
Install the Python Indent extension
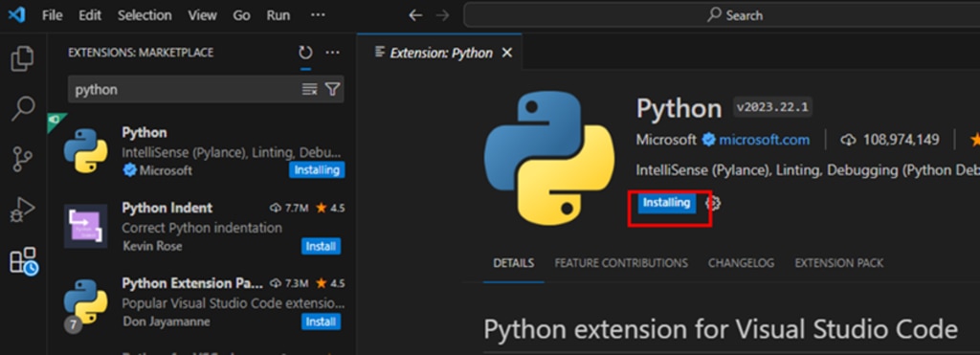pyautogui.click(x=321, y=246)
